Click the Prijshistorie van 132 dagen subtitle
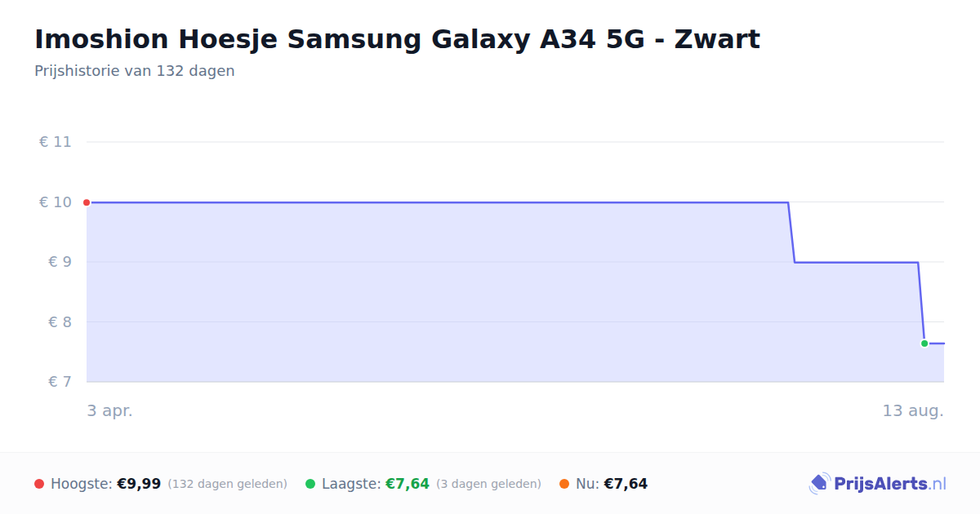Screen dimensions: 980x514 point(135,71)
